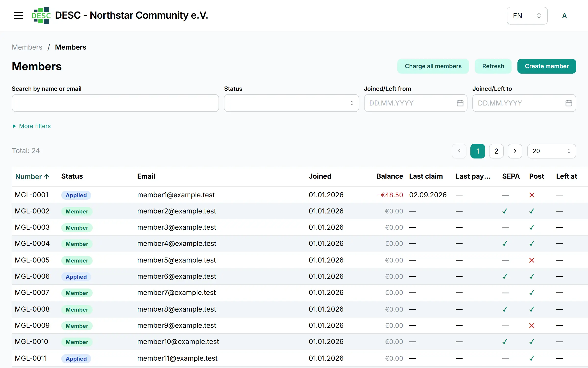Click SEPA checkmark for MGL-0008
588x368 pixels.
pos(504,309)
